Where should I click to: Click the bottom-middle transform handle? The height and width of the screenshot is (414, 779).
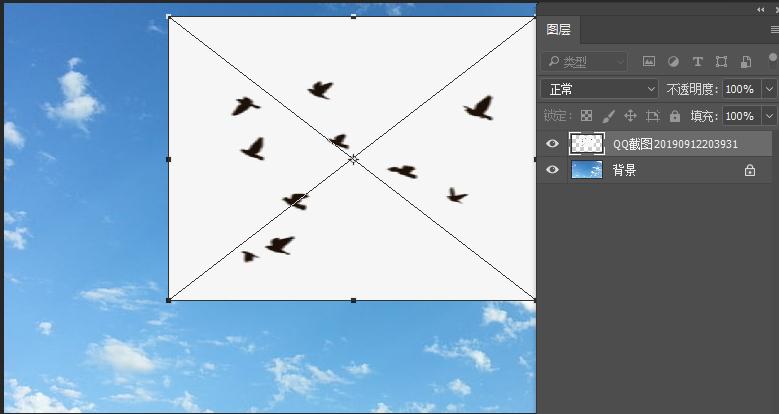(x=353, y=300)
